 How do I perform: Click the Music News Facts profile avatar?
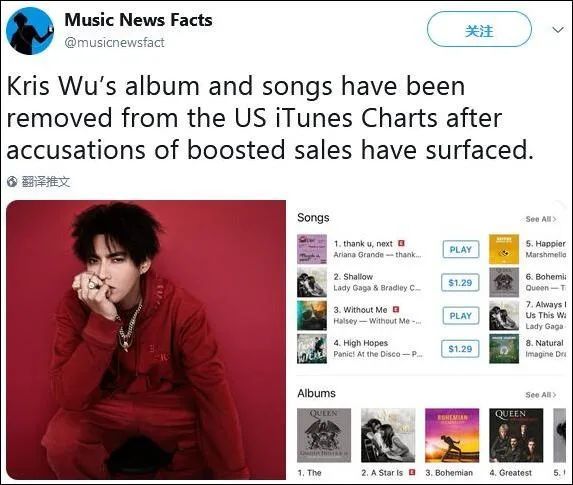click(x=30, y=31)
